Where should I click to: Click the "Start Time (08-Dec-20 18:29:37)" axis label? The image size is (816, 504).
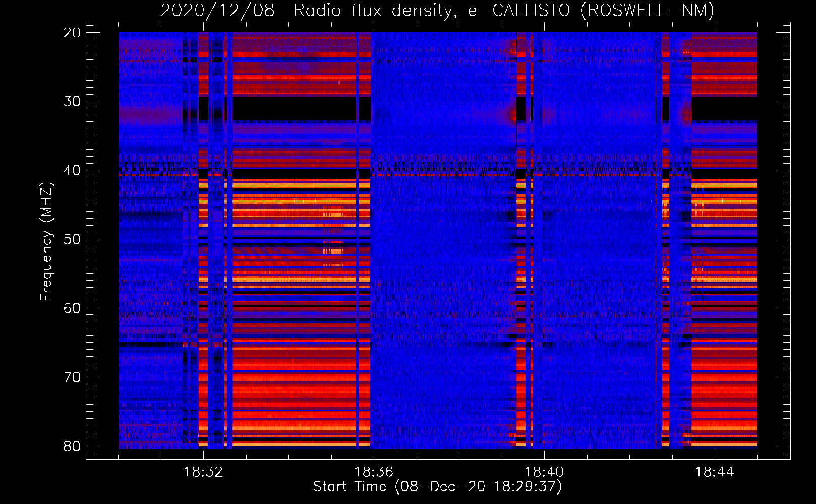point(437,487)
